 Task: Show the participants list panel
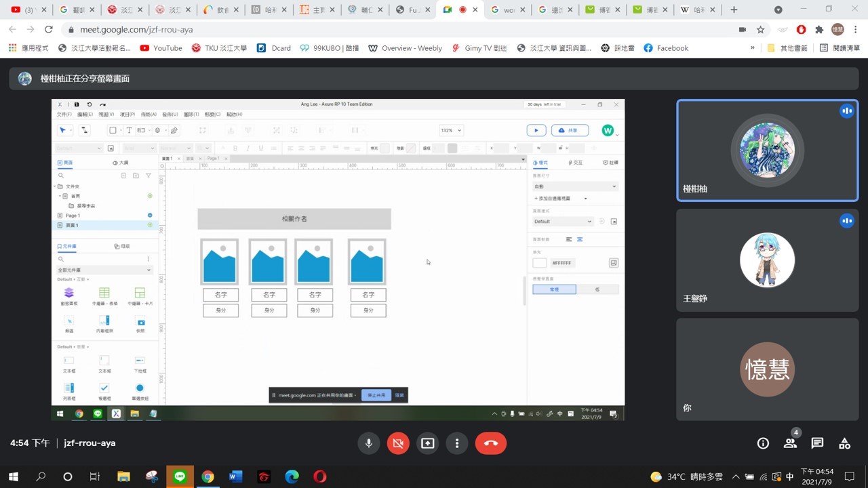pos(790,443)
